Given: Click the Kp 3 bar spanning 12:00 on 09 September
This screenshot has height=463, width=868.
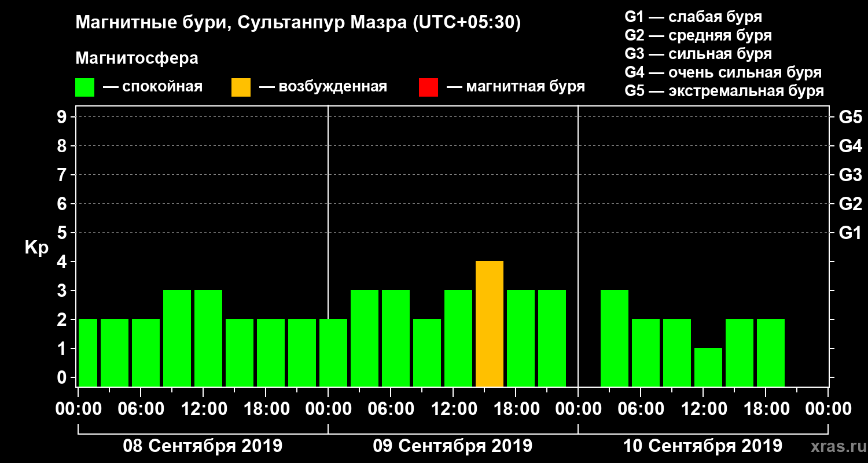Looking at the screenshot, I should coord(458,339).
